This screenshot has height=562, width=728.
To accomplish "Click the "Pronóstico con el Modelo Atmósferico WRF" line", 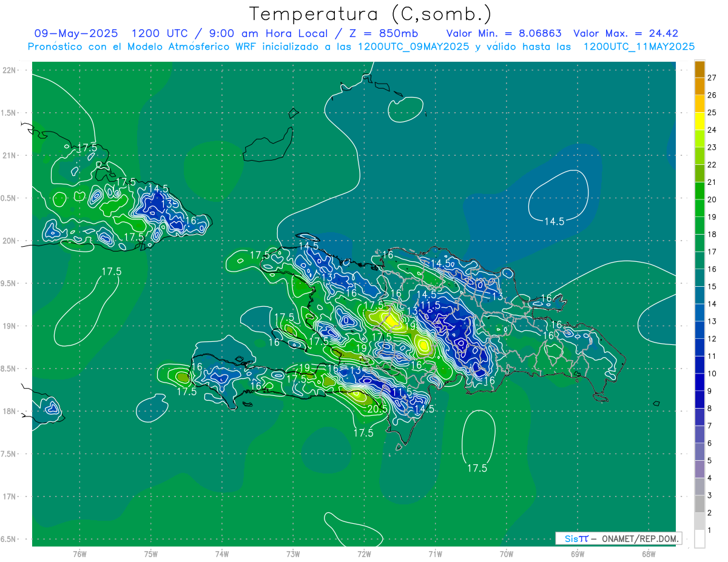I will coord(143,47).
